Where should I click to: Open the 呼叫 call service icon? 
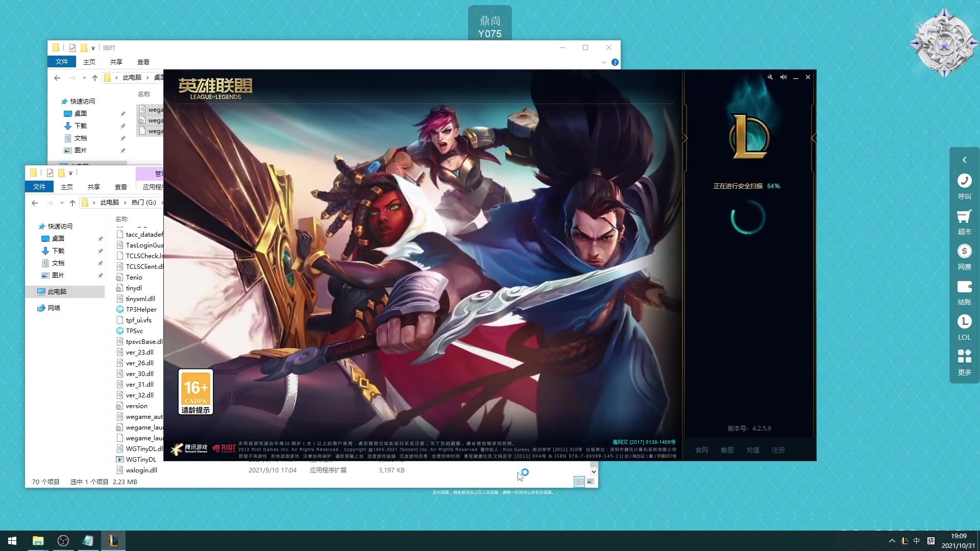point(964,181)
